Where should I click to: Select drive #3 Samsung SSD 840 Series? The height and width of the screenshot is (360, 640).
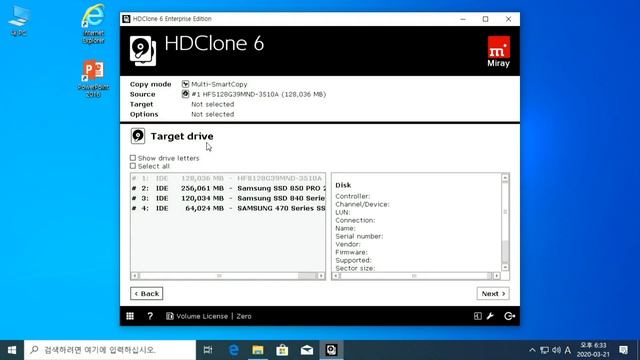coord(228,198)
